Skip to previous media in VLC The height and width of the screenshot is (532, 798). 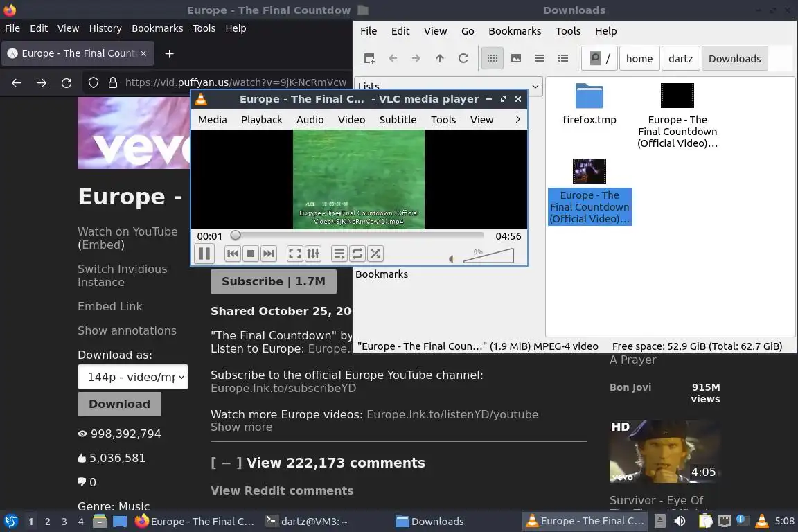(x=233, y=254)
